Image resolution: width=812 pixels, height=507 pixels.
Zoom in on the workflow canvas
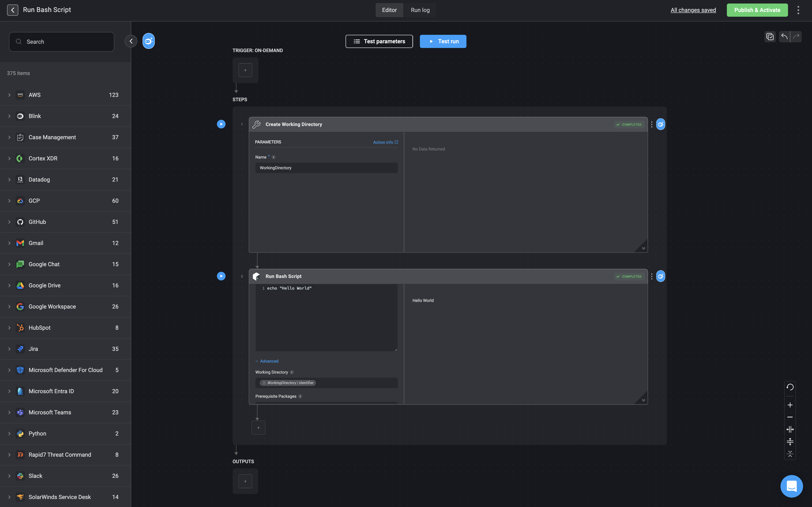click(790, 405)
